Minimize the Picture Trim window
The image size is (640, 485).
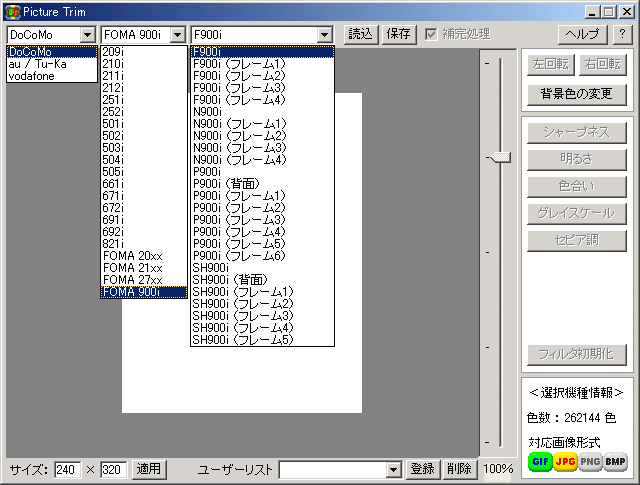click(592, 12)
